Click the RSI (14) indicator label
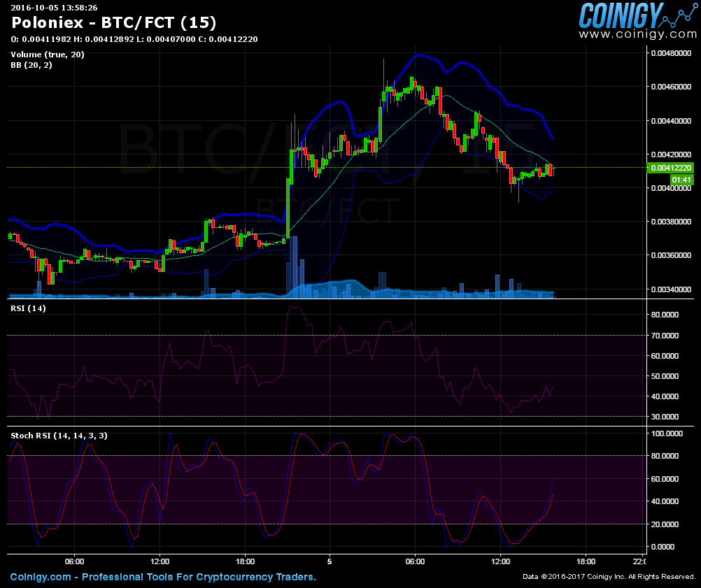This screenshot has width=701, height=588. coord(28,308)
